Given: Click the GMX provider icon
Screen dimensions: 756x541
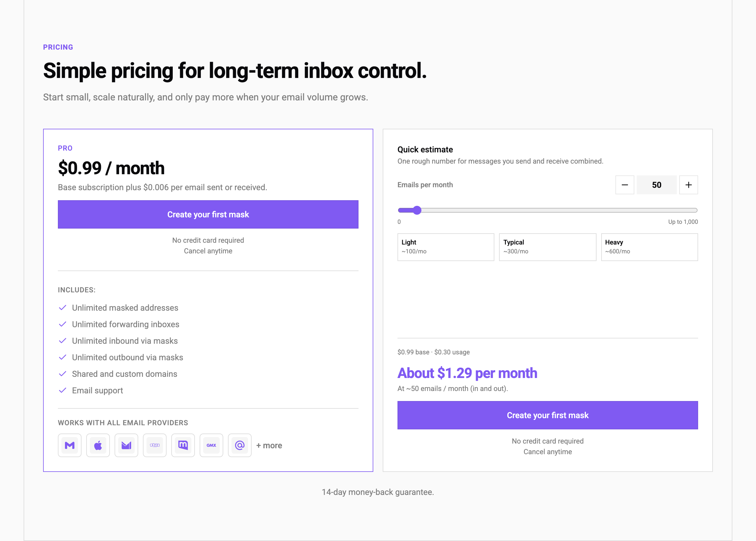Looking at the screenshot, I should click(211, 445).
